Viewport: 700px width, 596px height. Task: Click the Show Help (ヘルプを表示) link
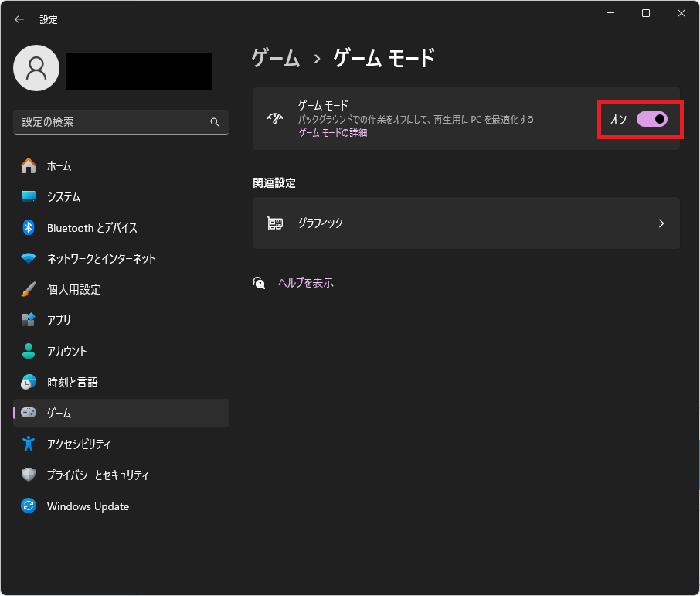coord(305,283)
